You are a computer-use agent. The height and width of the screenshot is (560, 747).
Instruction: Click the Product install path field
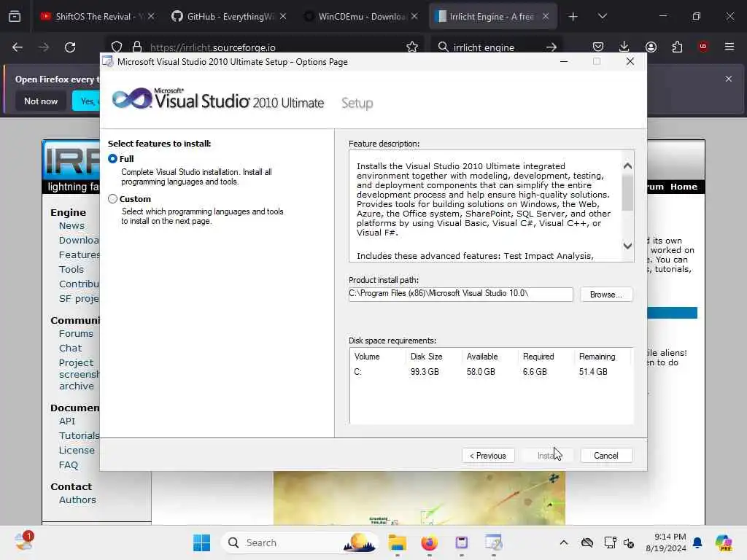(x=461, y=294)
